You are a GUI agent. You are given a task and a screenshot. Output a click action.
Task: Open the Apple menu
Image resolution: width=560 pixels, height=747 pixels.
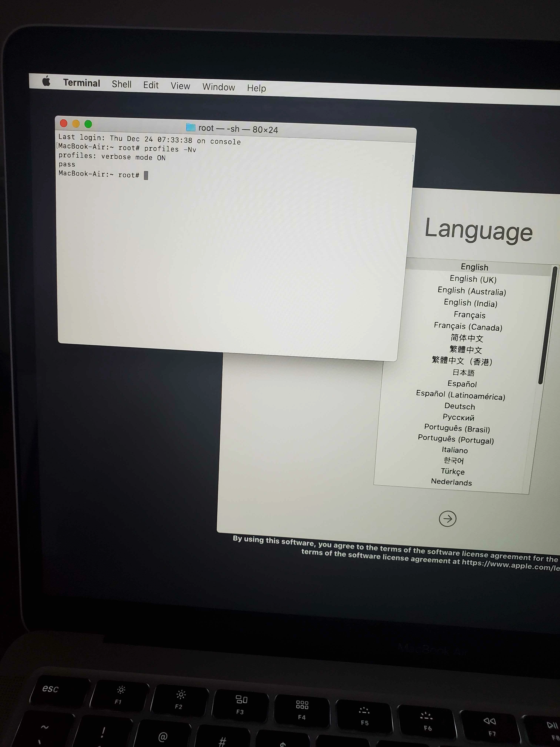[46, 81]
